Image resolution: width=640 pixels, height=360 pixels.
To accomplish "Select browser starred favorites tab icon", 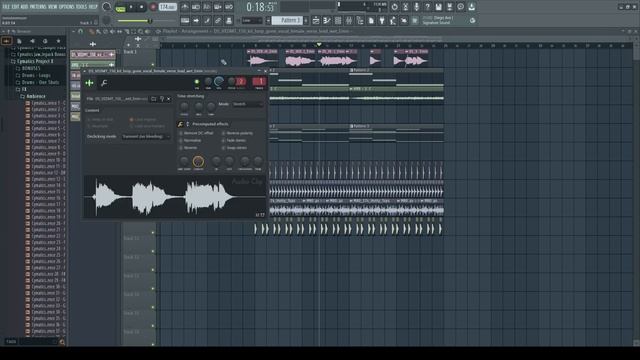I will click(58, 41).
